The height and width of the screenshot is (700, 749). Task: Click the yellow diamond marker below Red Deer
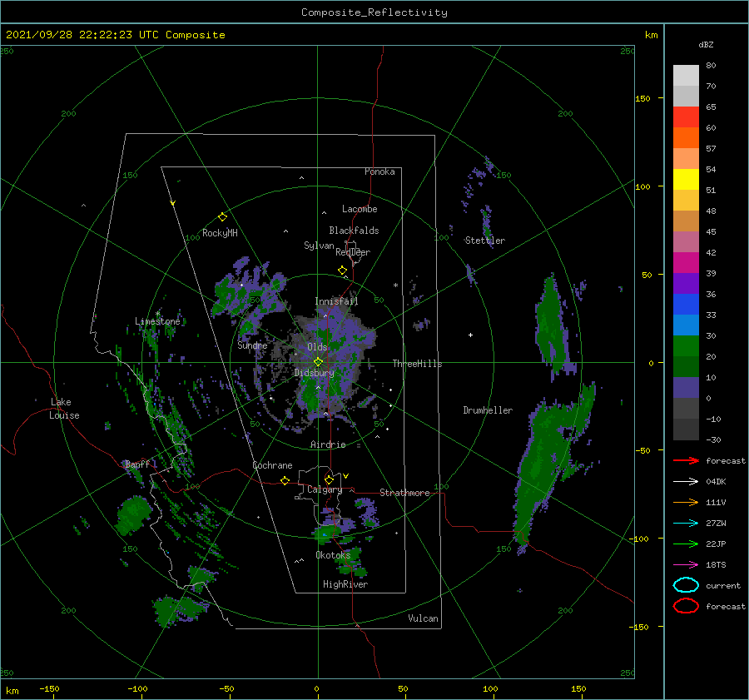click(342, 271)
